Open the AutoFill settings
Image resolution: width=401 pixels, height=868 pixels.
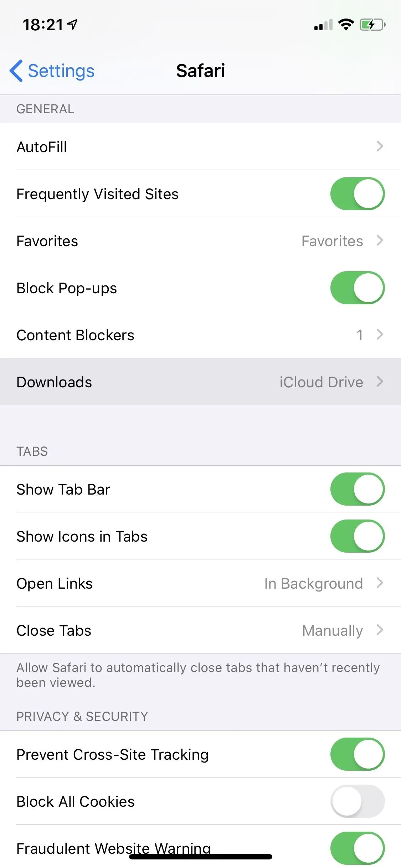200,146
